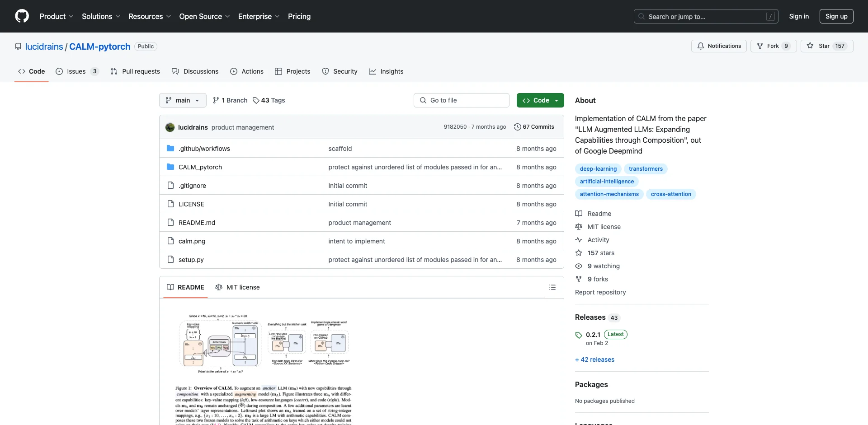This screenshot has width=868, height=425.
Task: View the 43 Tags link
Action: [269, 100]
